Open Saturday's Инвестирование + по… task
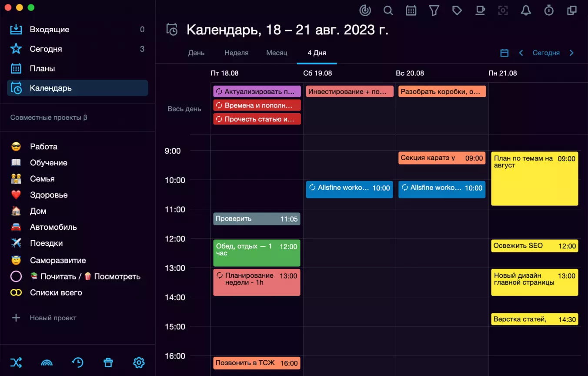 [x=350, y=91]
